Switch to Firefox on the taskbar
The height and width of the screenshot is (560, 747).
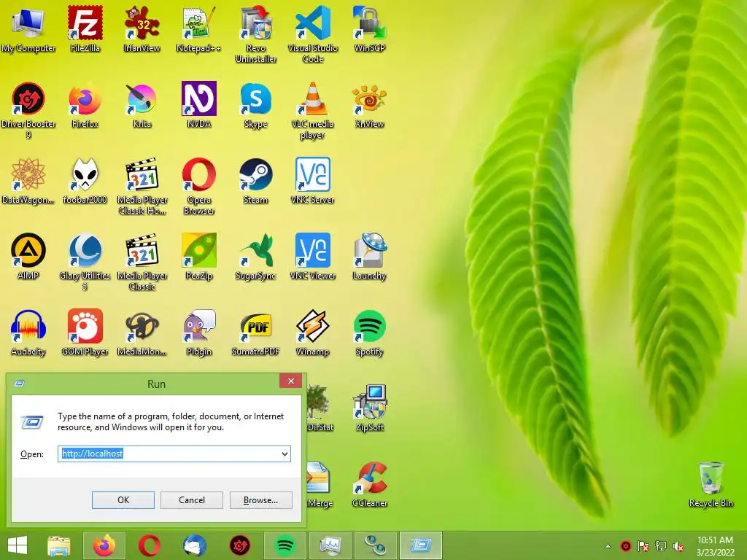pos(104,545)
